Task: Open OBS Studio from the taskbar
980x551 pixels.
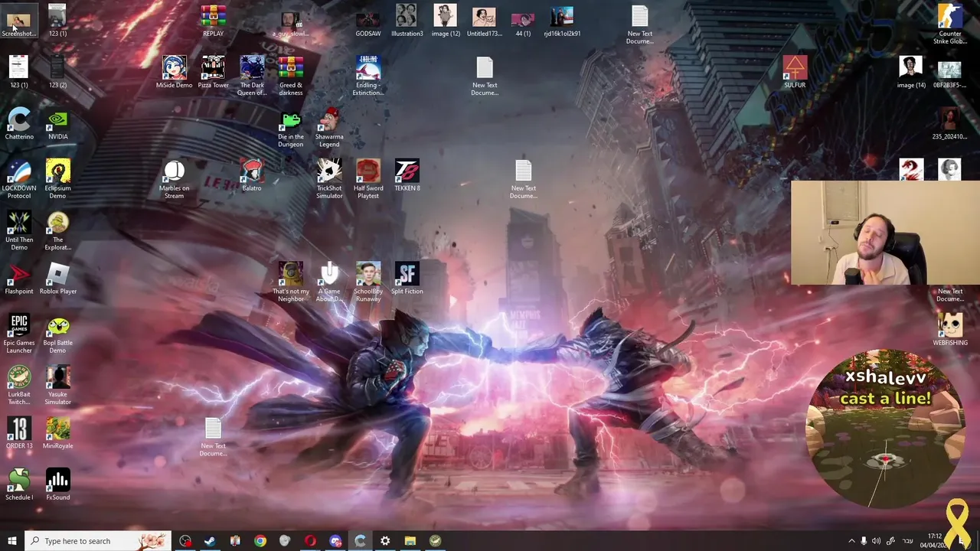Action: click(x=185, y=541)
